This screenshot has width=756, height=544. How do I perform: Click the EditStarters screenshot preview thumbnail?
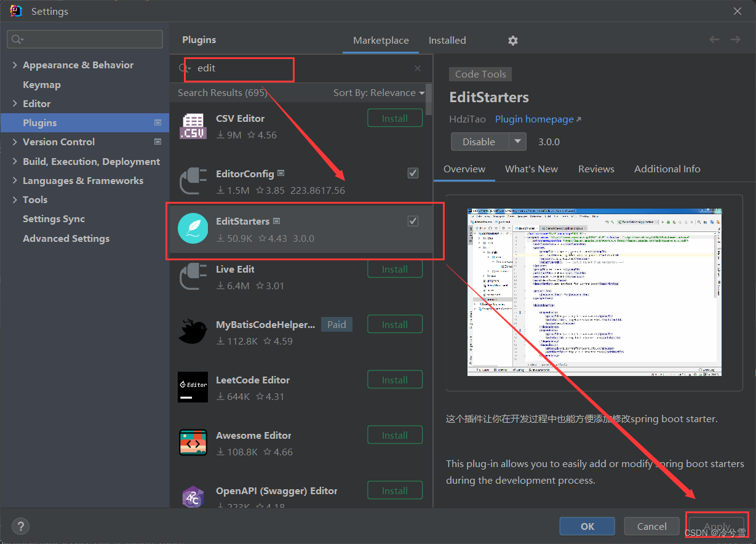click(594, 292)
